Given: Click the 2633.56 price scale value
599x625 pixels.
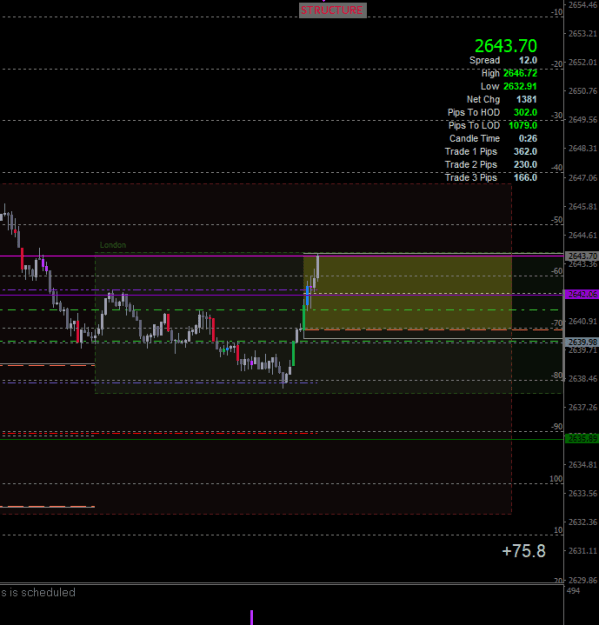Looking at the screenshot, I should [583, 493].
